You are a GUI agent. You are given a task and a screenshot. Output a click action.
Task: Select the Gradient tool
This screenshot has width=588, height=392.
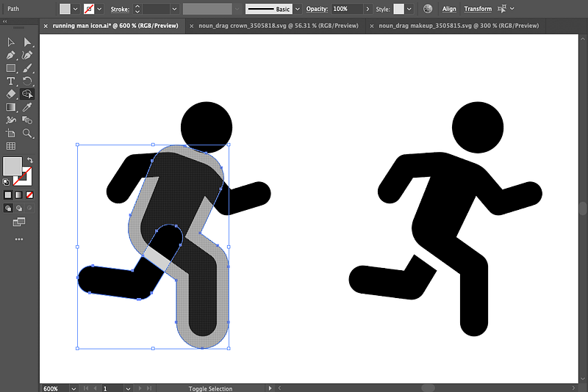point(11,107)
